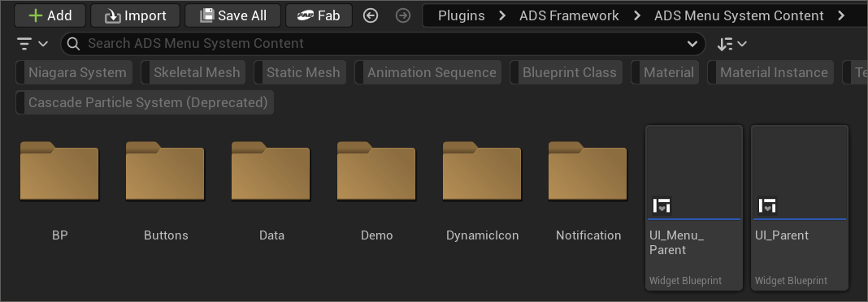Toggle the Animation Sequence filter
This screenshot has width=868, height=302.
pos(428,72)
